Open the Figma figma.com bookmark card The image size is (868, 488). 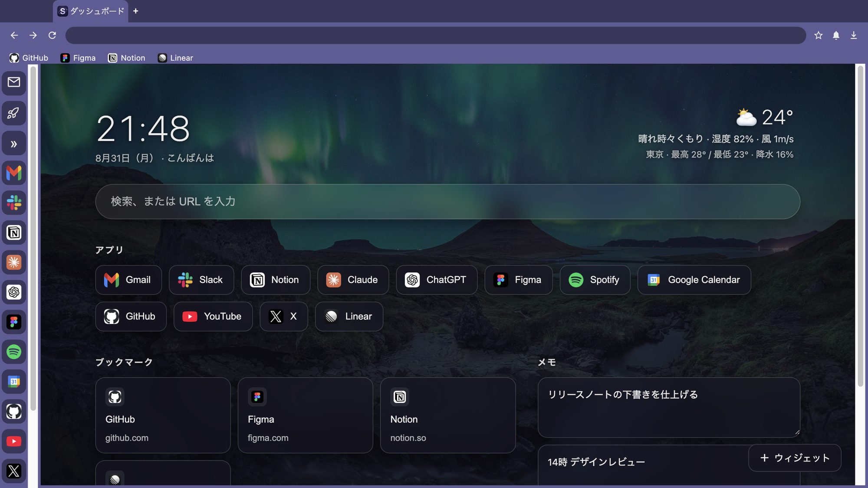pos(306,416)
